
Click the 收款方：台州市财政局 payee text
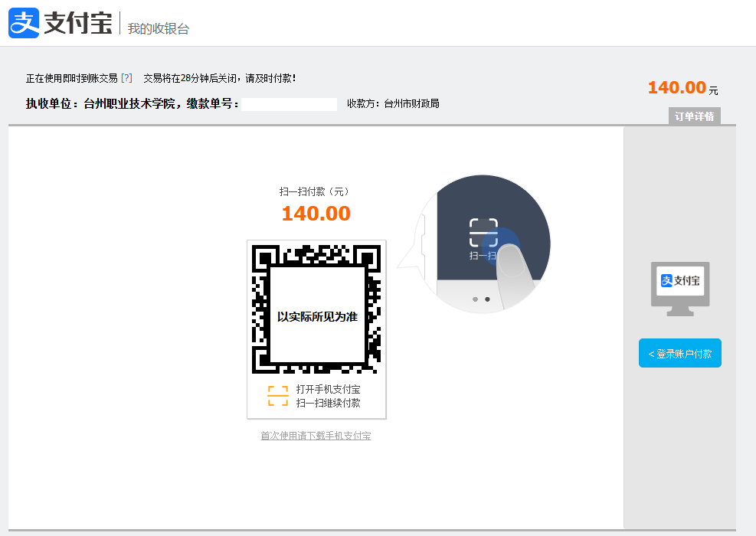[x=393, y=103]
